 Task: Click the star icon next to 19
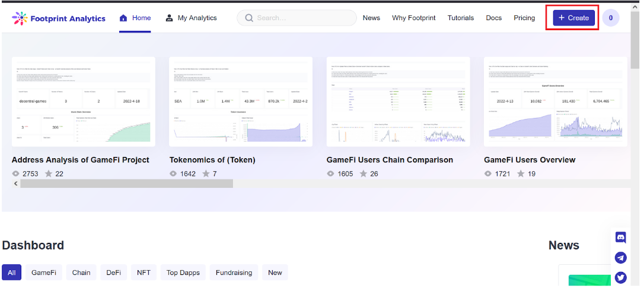(521, 174)
